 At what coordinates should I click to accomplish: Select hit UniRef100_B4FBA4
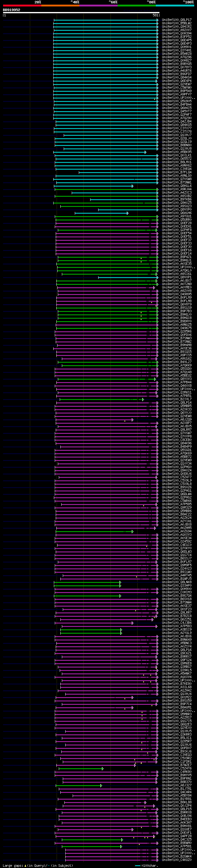point(176,104)
